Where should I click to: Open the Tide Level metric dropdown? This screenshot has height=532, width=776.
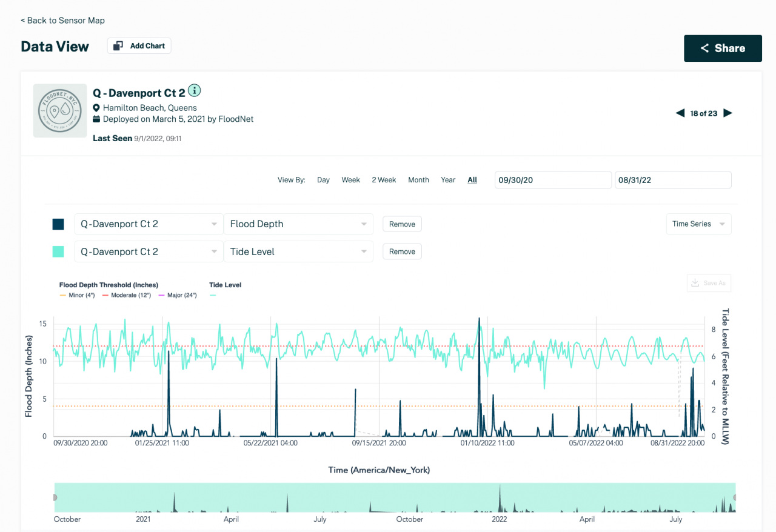coord(298,251)
